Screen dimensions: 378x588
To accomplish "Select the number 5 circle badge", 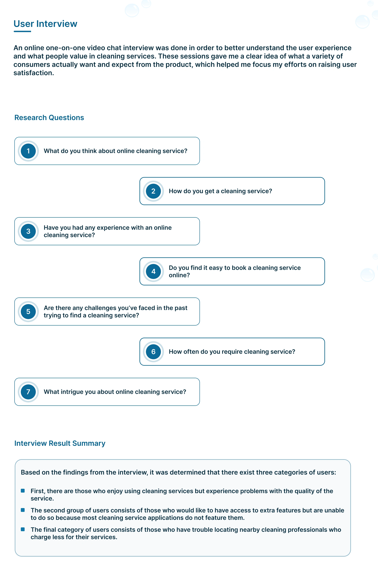I will (x=28, y=312).
